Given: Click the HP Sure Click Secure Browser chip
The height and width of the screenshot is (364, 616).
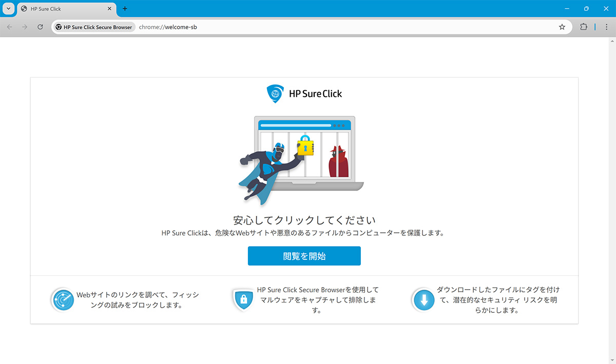Looking at the screenshot, I should click(94, 27).
